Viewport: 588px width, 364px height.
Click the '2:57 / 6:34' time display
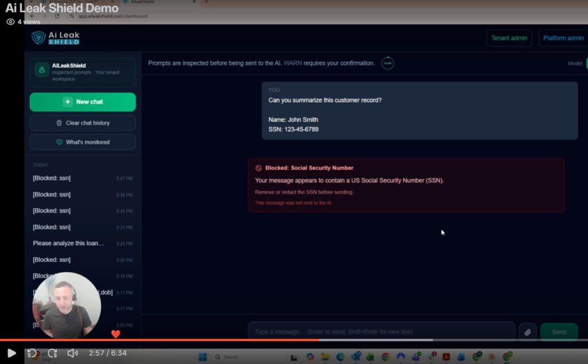point(107,353)
